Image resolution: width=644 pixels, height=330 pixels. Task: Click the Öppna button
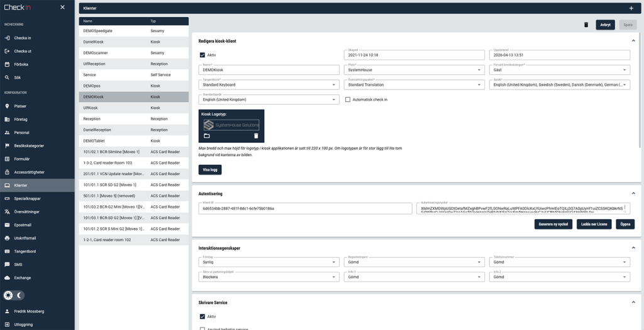625,224
